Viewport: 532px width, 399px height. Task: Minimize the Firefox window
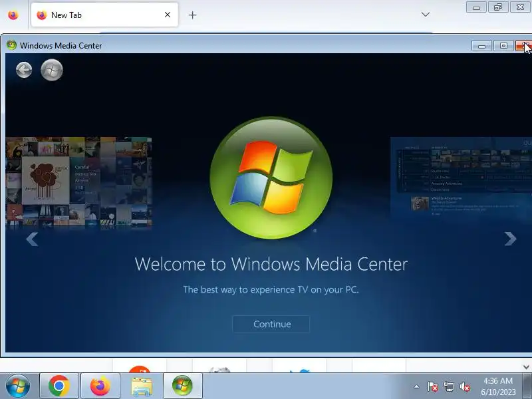[x=476, y=7]
